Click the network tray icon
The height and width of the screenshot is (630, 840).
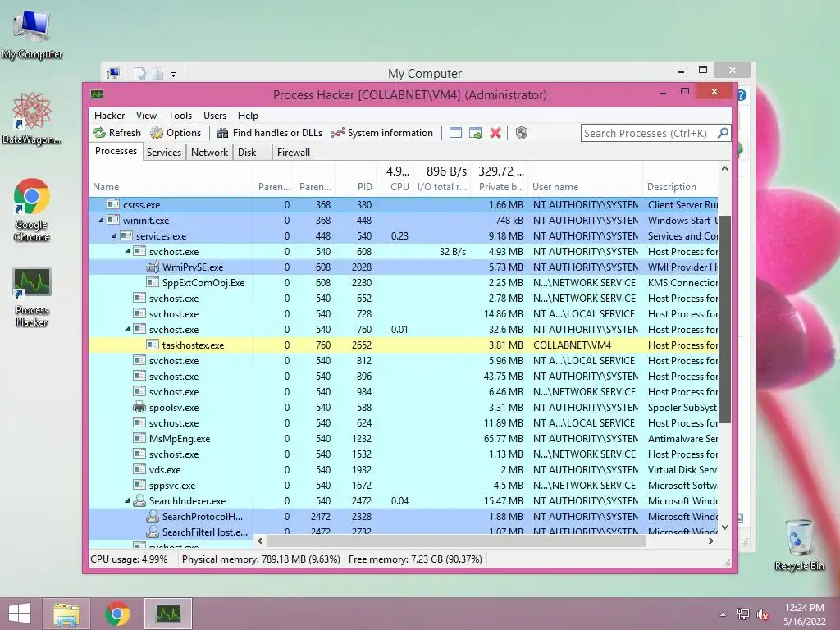[743, 614]
